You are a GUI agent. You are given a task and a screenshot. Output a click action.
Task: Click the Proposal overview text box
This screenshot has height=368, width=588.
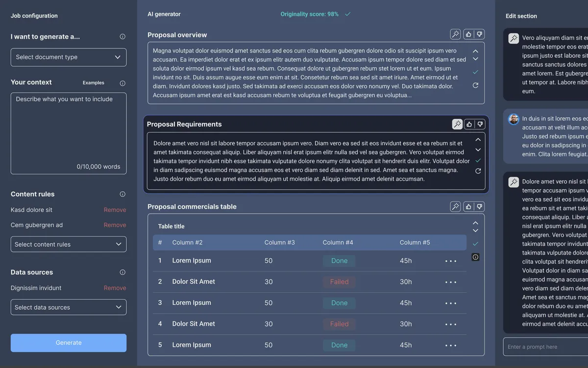coord(316,73)
